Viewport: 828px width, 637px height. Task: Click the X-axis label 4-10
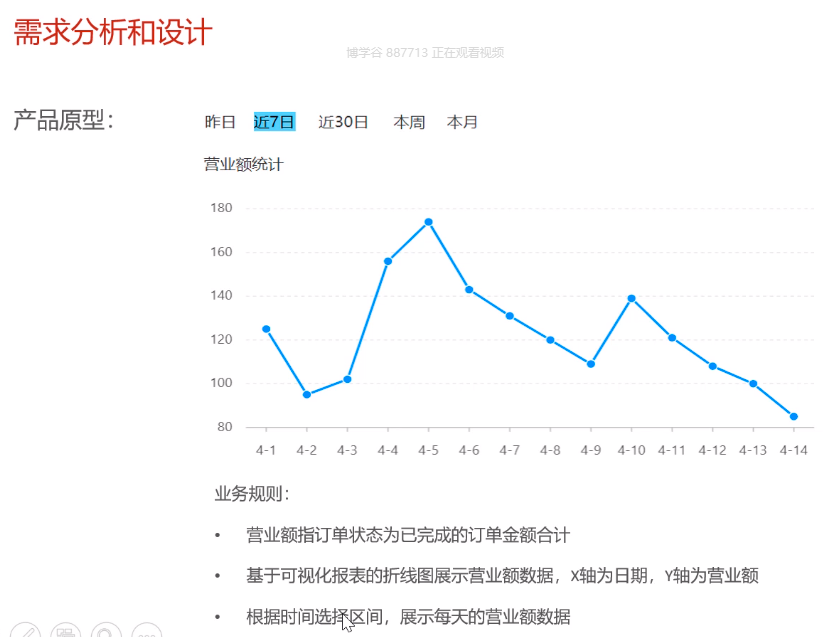[x=632, y=451]
